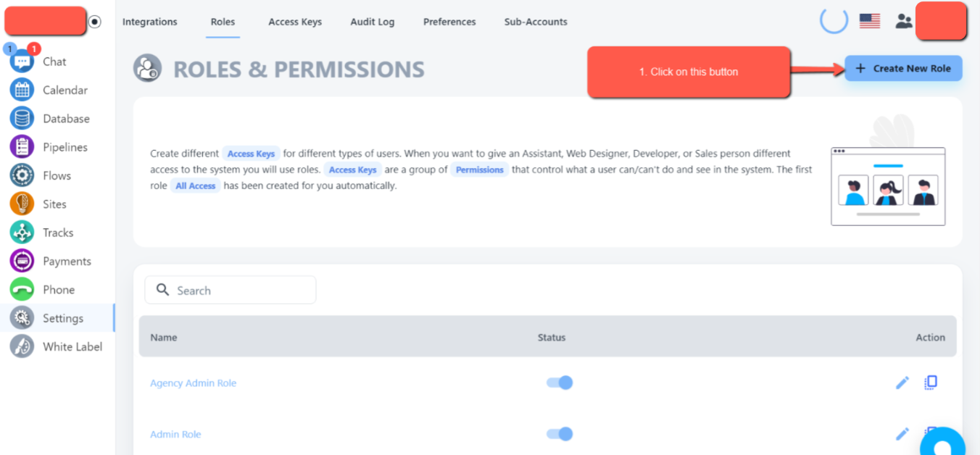Open the Tracks sidebar icon

point(22,233)
